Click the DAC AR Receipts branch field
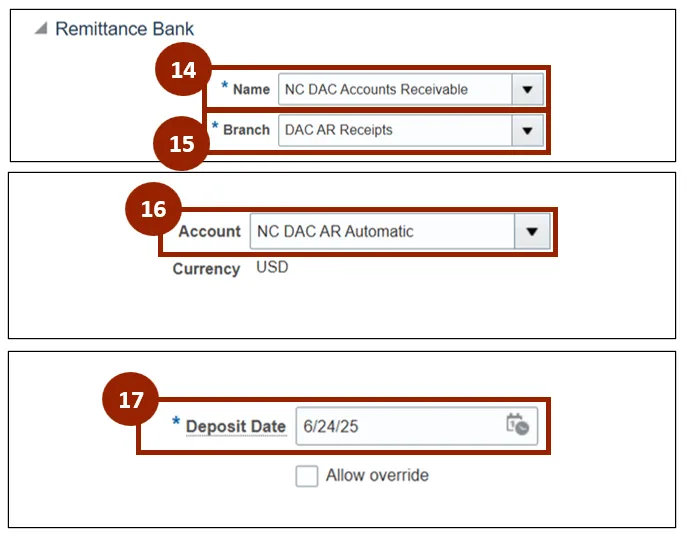 (392, 130)
